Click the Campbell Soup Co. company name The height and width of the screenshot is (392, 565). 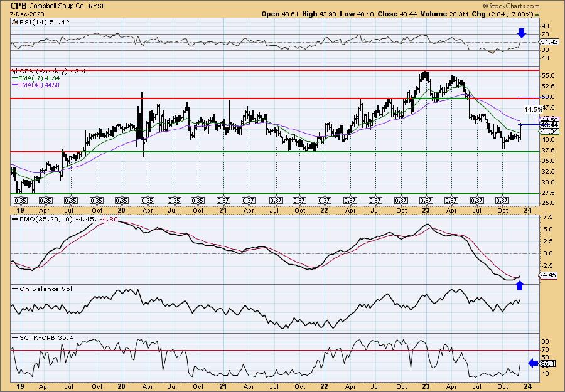click(58, 6)
